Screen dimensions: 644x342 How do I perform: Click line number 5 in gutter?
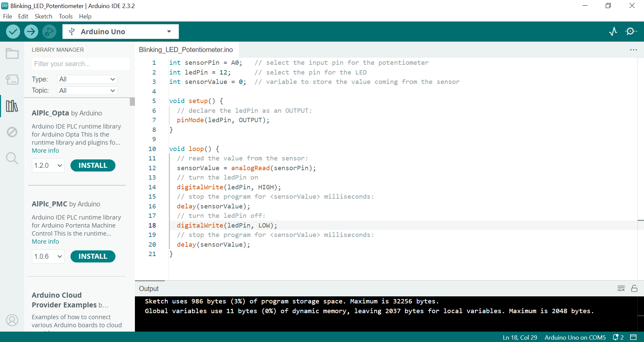click(x=154, y=101)
